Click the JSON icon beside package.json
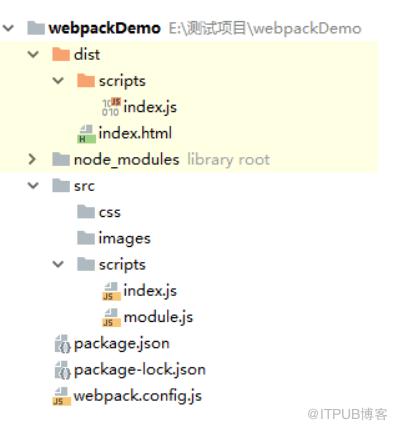 (x=62, y=344)
